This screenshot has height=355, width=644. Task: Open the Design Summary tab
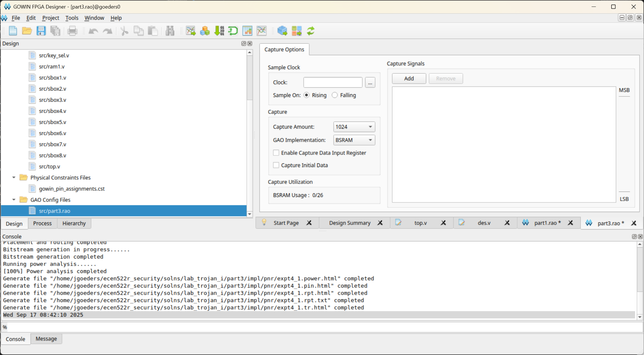[x=350, y=223]
